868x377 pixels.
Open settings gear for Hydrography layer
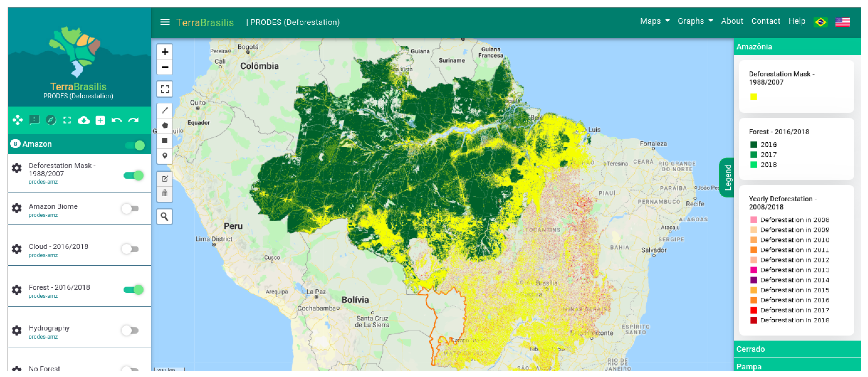[17, 330]
